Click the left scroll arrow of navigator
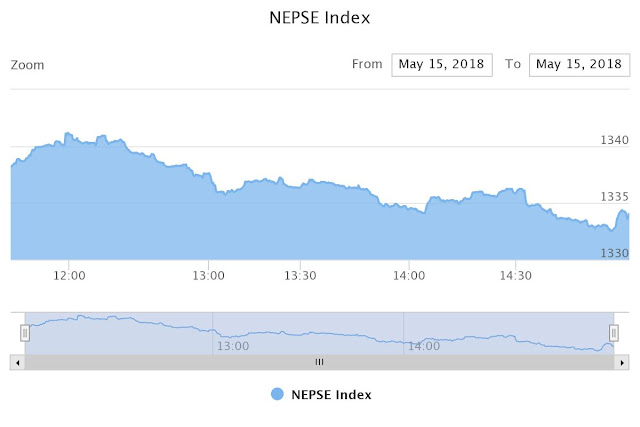 (x=18, y=363)
